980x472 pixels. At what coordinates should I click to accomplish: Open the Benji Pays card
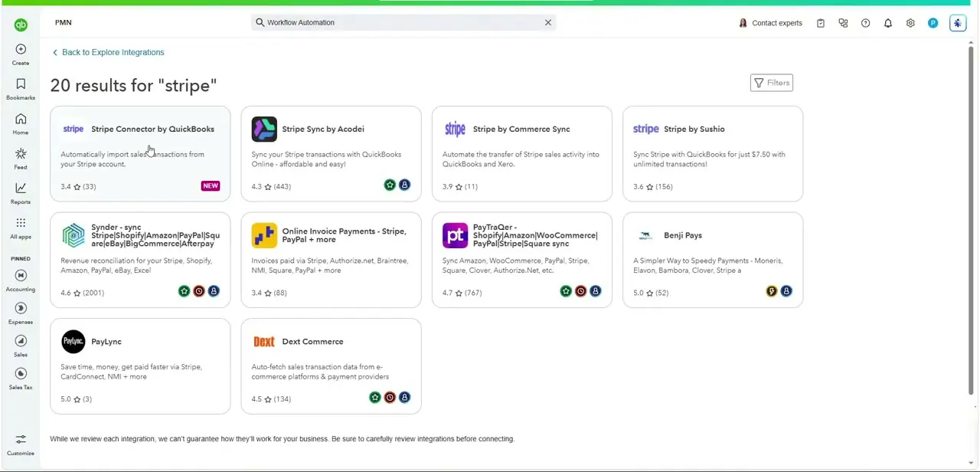[713, 261]
